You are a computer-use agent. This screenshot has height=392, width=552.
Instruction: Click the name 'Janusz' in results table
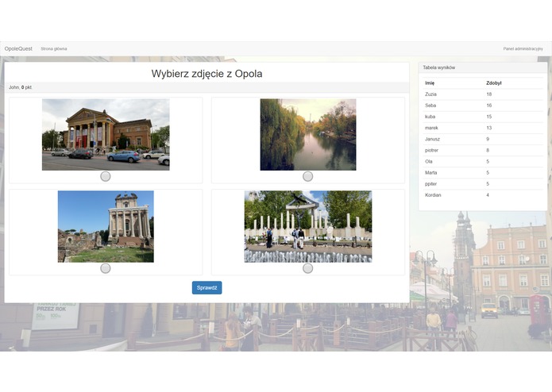pyautogui.click(x=432, y=139)
